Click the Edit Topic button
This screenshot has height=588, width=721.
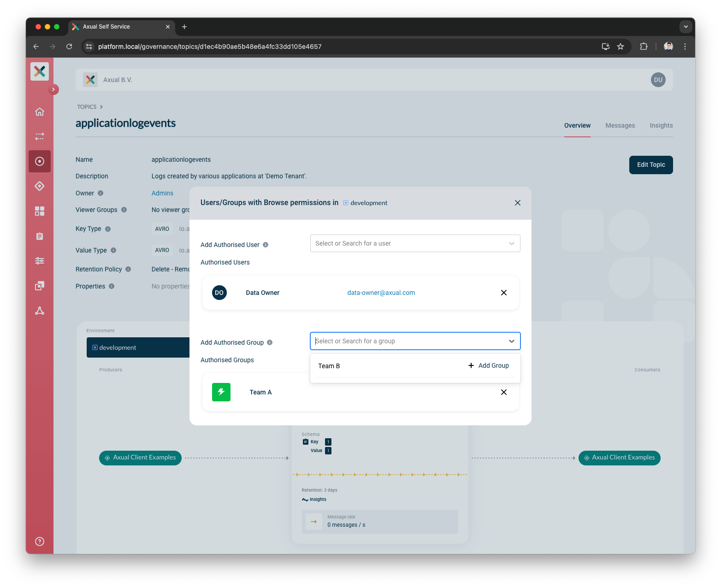pos(651,165)
